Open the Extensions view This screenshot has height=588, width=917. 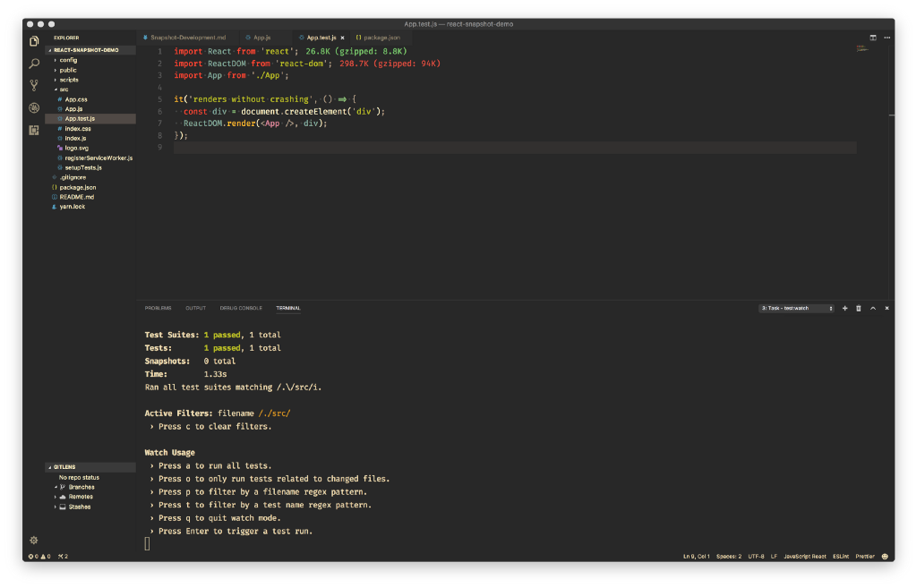pos(34,130)
